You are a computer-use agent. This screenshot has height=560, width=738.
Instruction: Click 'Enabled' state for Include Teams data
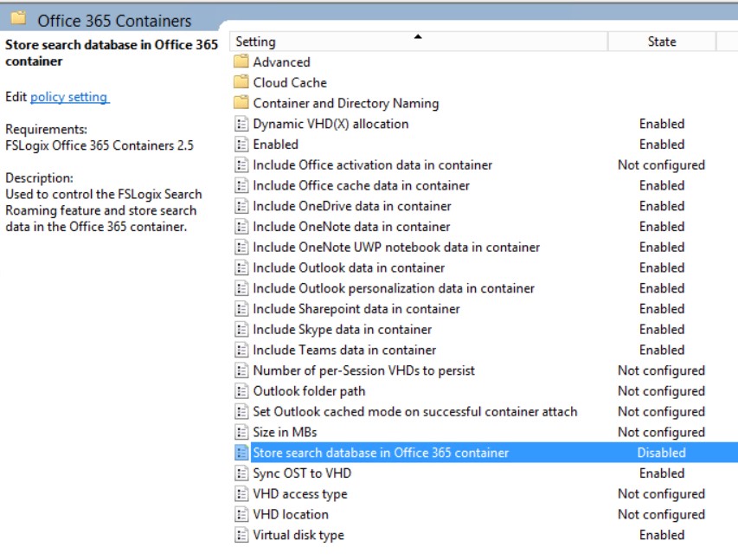(661, 350)
